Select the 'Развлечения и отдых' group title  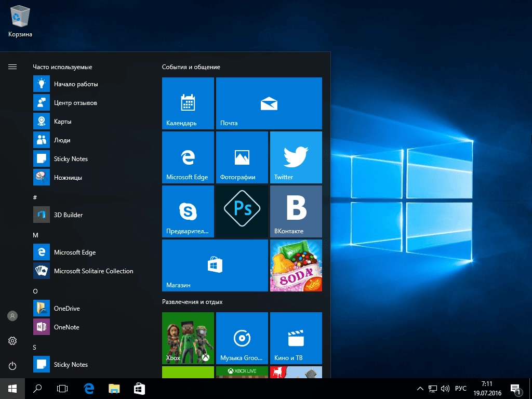coord(192,302)
